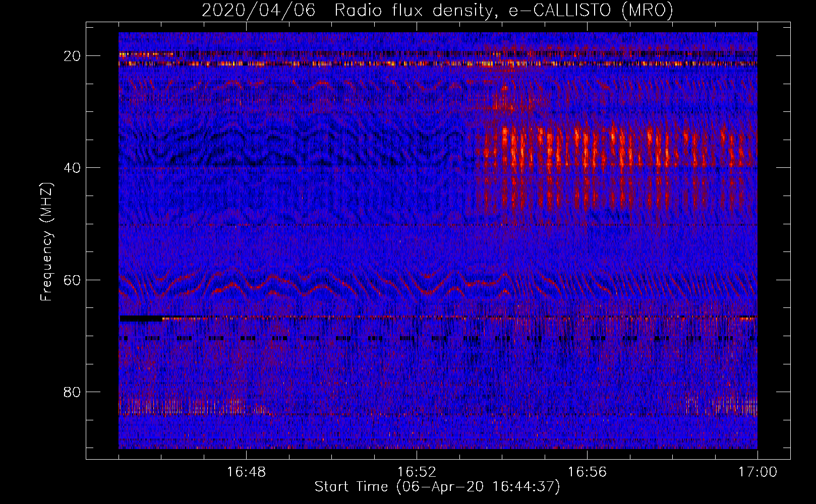
Task: Click the '17:00' time tick label
Action: (757, 472)
